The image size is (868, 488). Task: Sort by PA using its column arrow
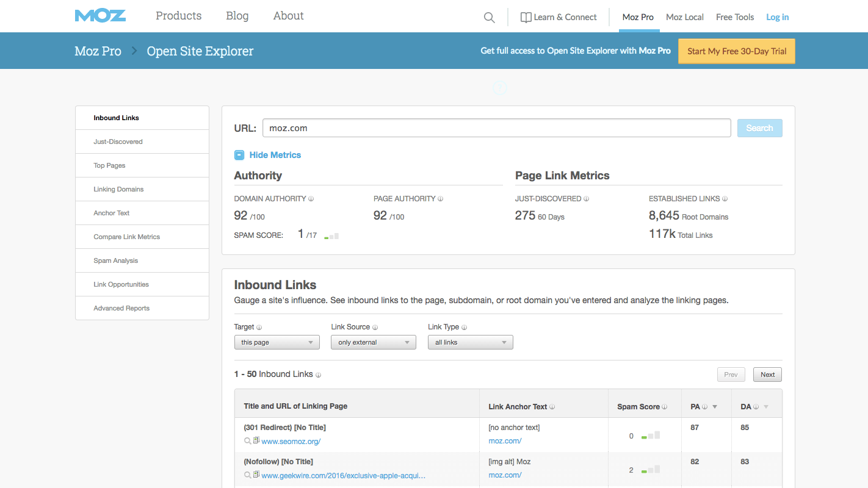click(x=715, y=407)
